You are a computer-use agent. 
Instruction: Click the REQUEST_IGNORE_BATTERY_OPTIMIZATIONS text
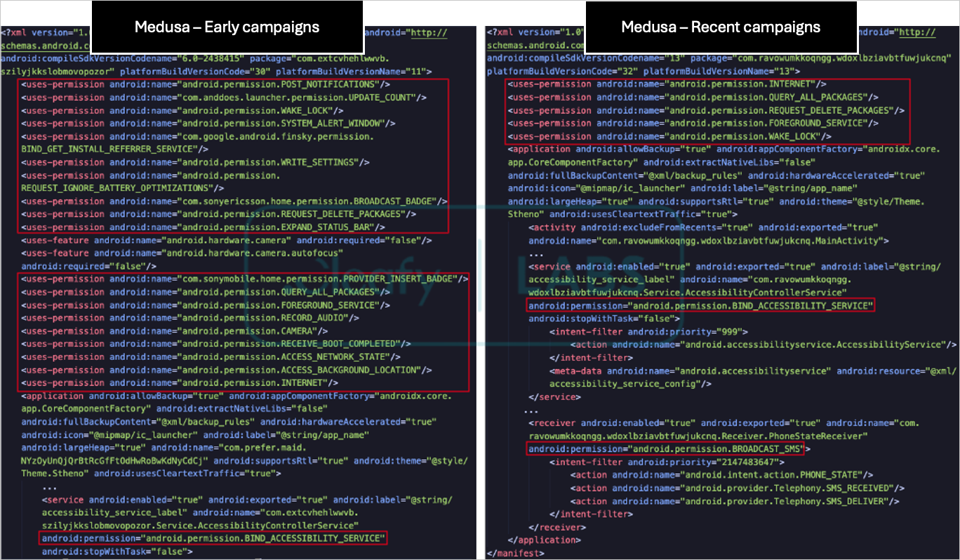click(x=123, y=188)
